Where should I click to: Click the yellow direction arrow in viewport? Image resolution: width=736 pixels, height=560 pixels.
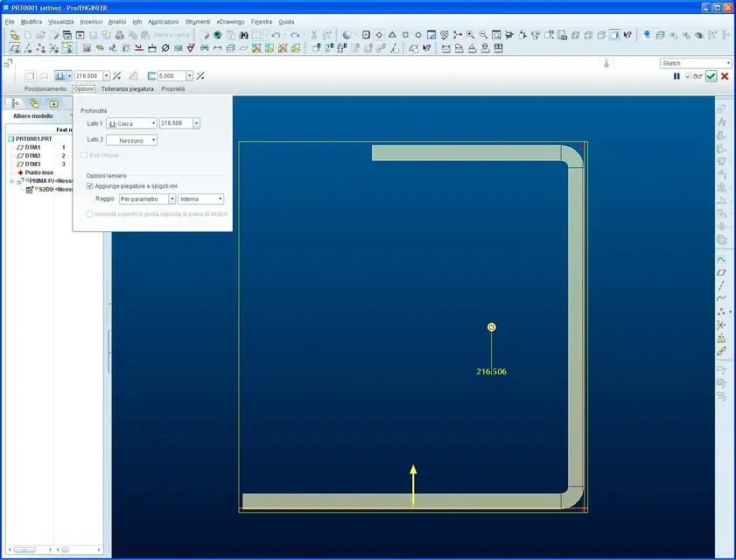point(413,485)
